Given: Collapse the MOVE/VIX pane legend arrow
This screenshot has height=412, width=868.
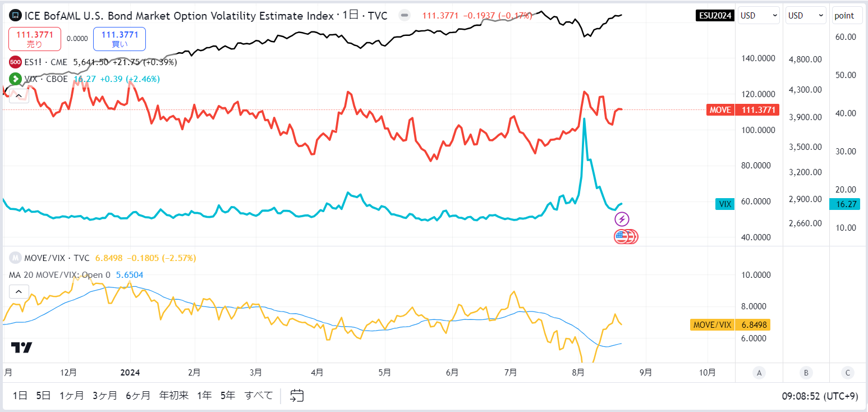Looking at the screenshot, I should [19, 291].
